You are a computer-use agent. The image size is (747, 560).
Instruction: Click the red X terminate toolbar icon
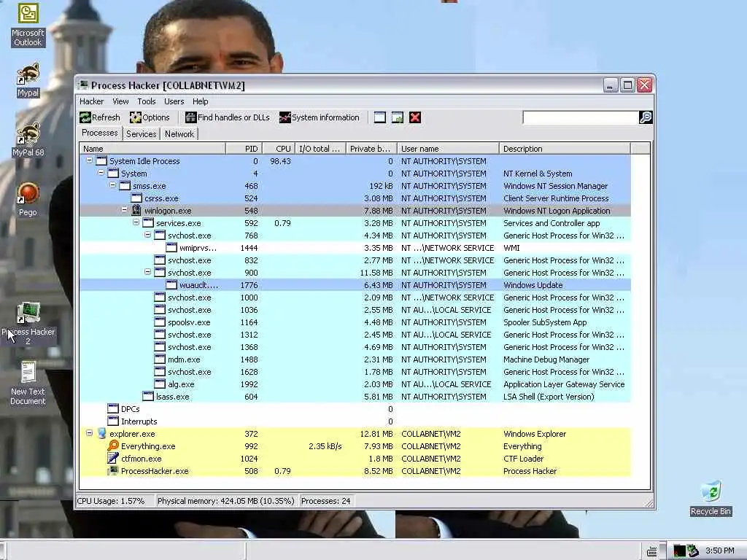[415, 117]
